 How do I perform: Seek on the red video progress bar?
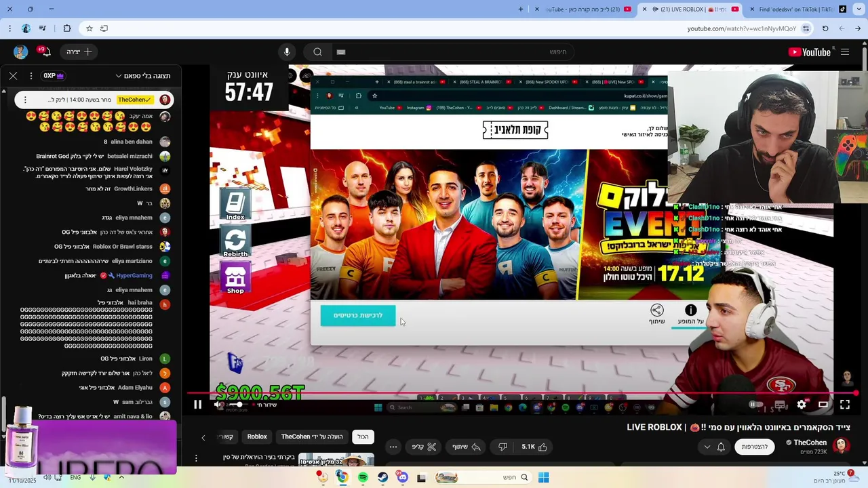click(522, 393)
